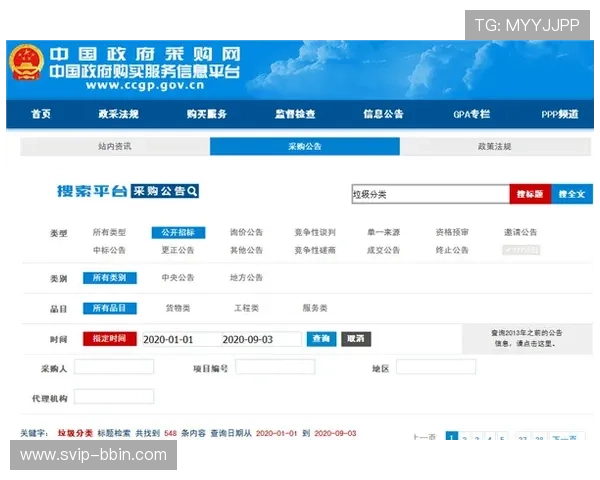The height and width of the screenshot is (480, 600).
Task: Choose the 竞争性谈判 type filter
Action: pyautogui.click(x=315, y=232)
